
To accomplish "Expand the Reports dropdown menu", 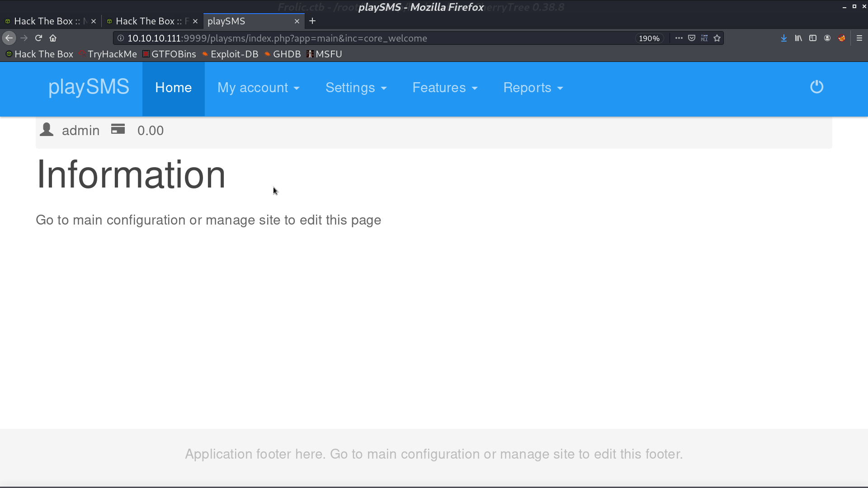I will (x=533, y=88).
